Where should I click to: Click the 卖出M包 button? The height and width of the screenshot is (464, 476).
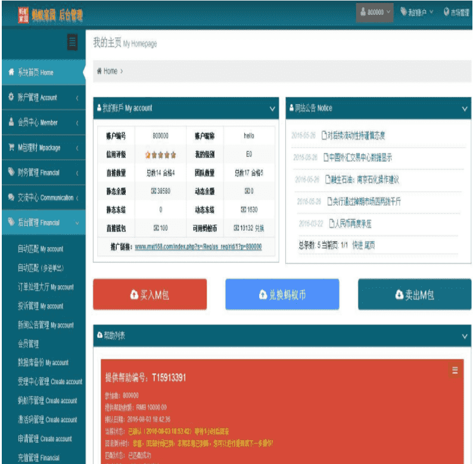click(415, 294)
